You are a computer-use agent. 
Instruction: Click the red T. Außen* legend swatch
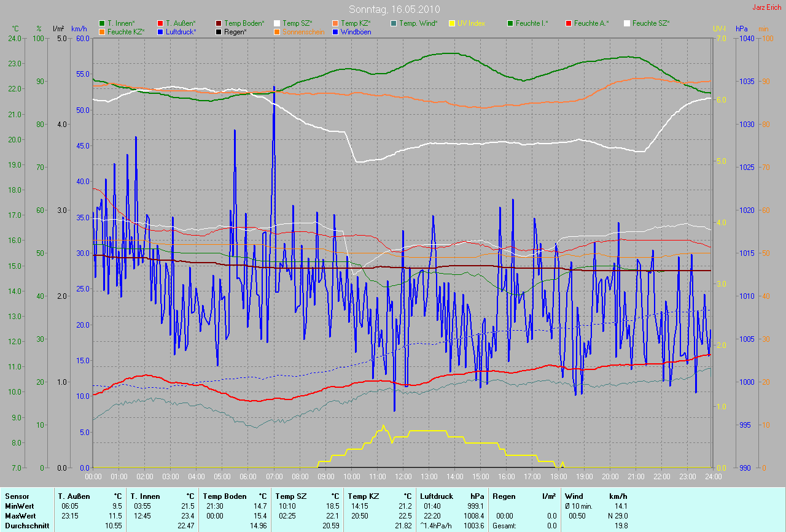point(160,23)
